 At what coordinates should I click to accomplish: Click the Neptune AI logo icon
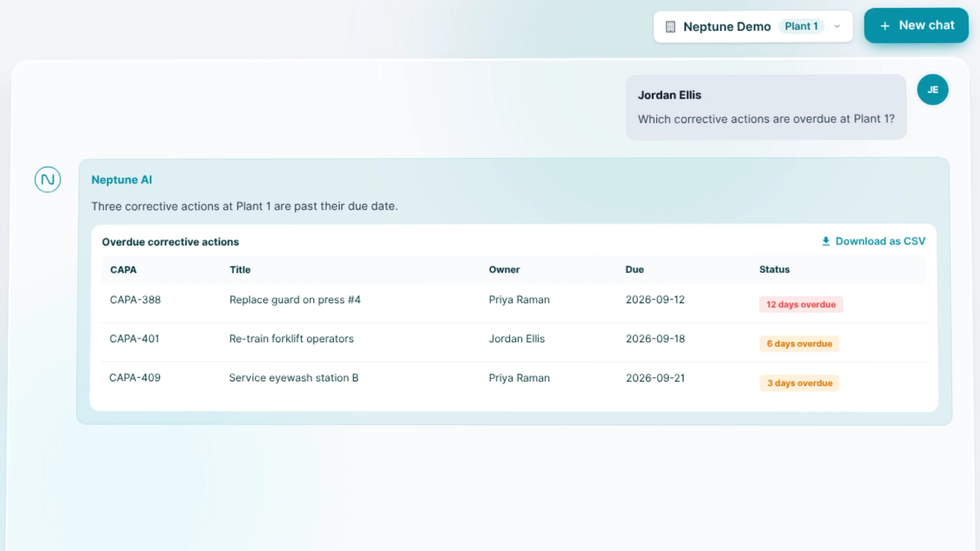point(48,180)
